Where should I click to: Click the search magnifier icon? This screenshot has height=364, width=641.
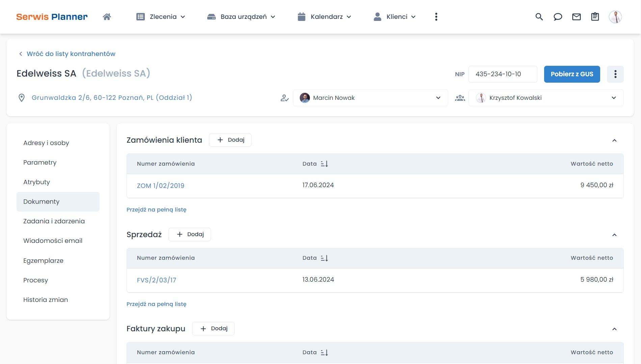pyautogui.click(x=539, y=17)
